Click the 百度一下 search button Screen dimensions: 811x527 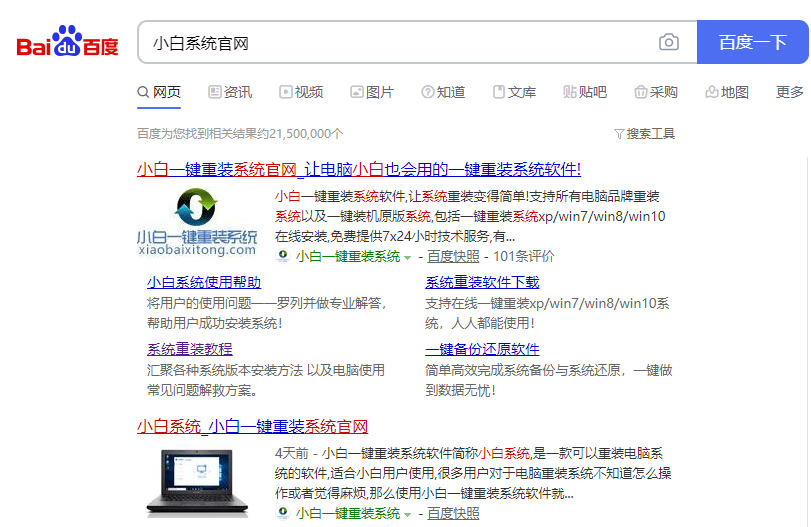[753, 42]
